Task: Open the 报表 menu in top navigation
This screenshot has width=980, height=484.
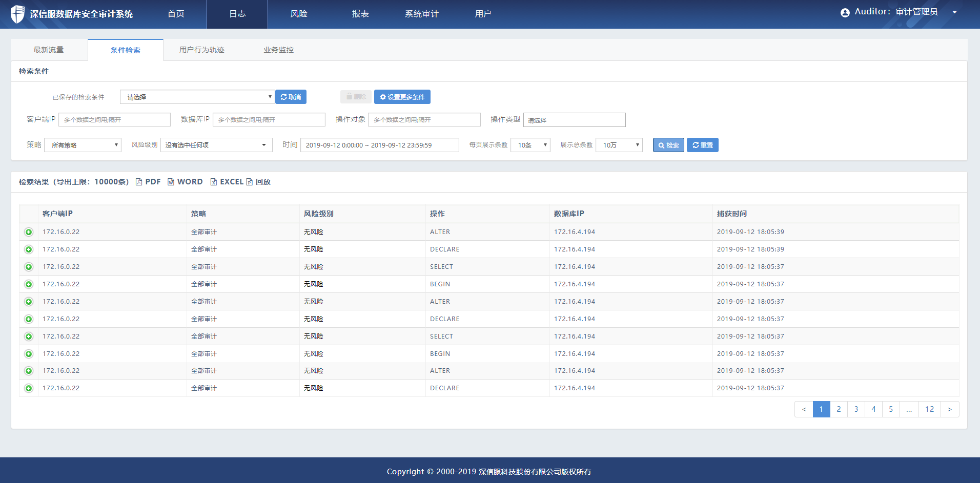Action: pos(360,14)
